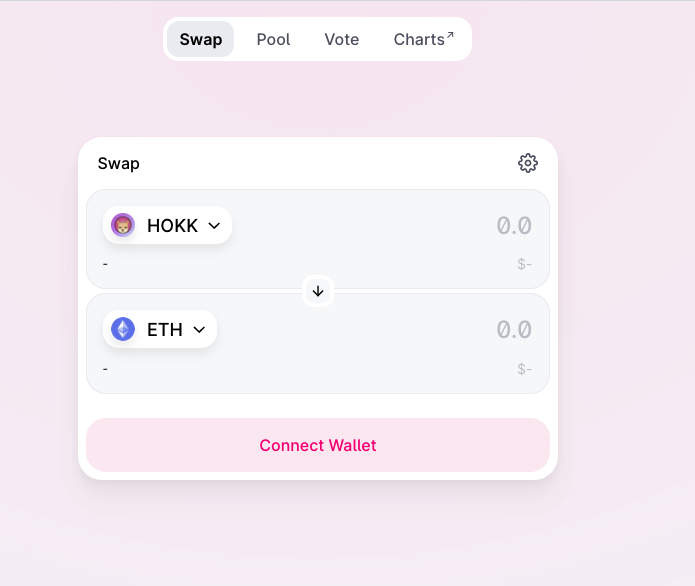Expand the HOKK dropdown chevron
695x586 pixels.
point(214,226)
